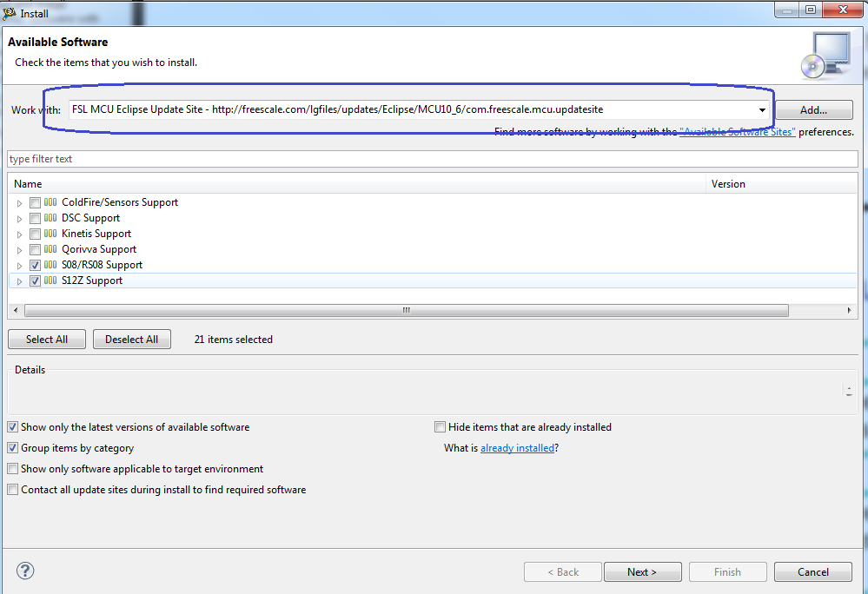Enable Contact all update sites during install
Viewport: 868px width, 594px height.
pyautogui.click(x=12, y=490)
